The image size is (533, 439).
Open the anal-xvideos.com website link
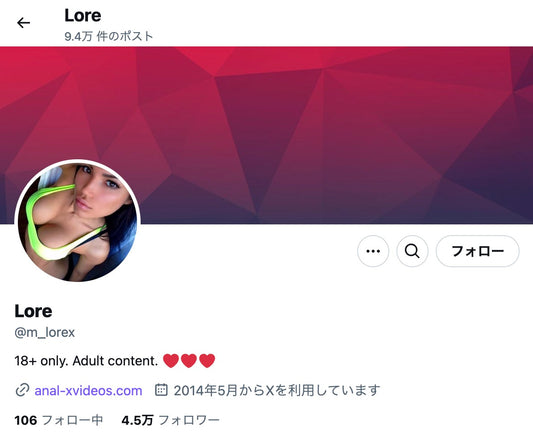(88, 391)
